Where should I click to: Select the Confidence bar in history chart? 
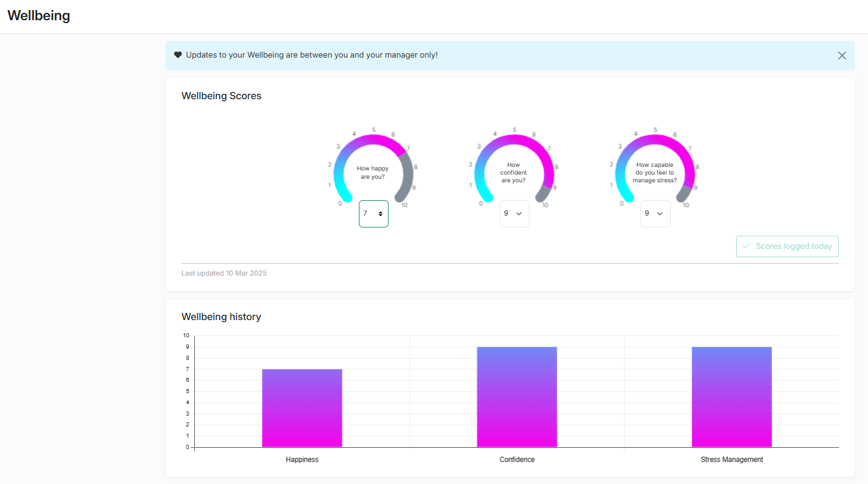[517, 397]
